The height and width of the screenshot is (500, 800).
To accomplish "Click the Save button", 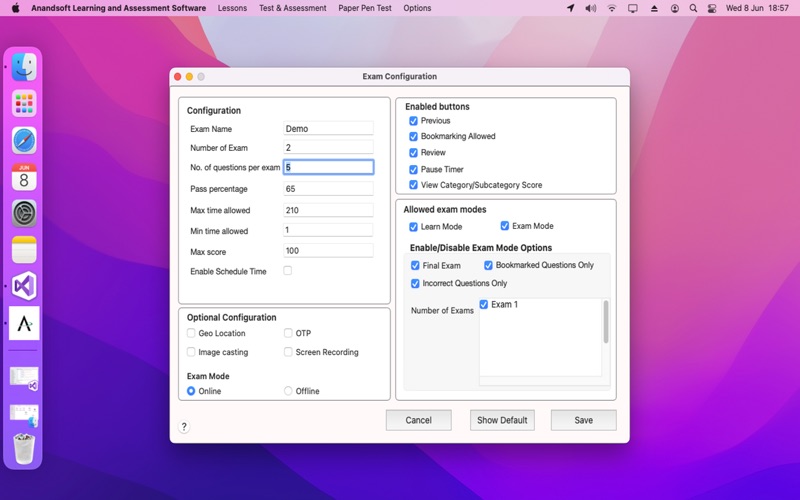I will point(584,420).
